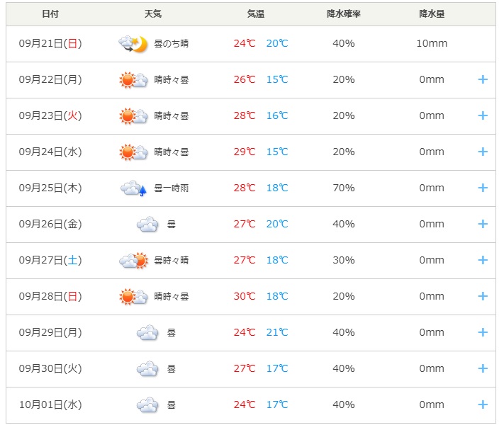This screenshot has height=430, width=504.
Task: Expand the 09月27日 Saturday row
Action: click(483, 261)
